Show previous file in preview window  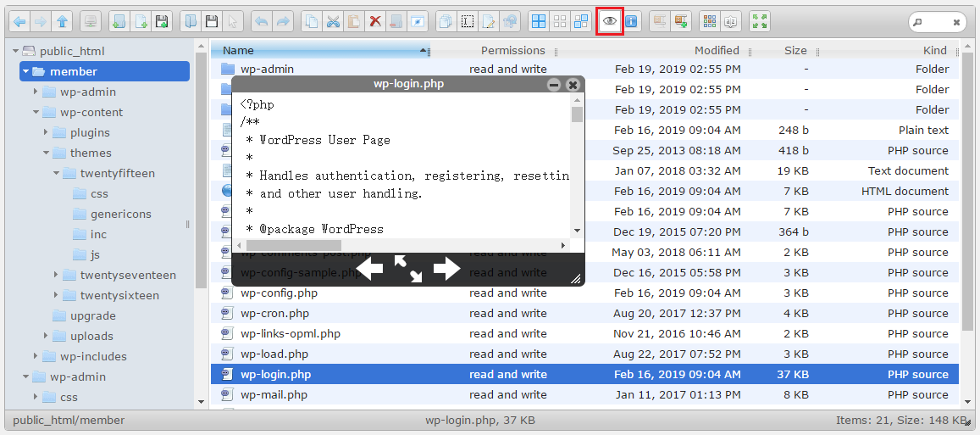pyautogui.click(x=369, y=270)
